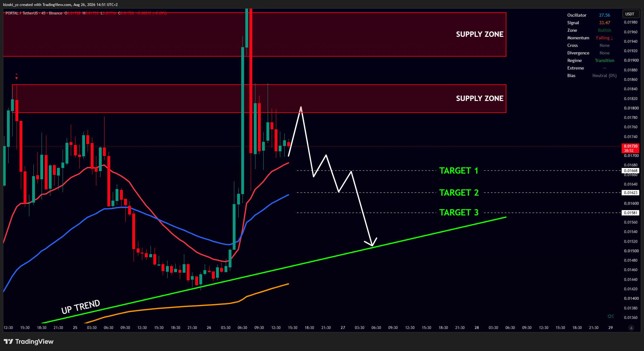Image resolution: width=644 pixels, height=351 pixels.
Task: Click the 0.01500 price axis tick
Action: (631, 251)
